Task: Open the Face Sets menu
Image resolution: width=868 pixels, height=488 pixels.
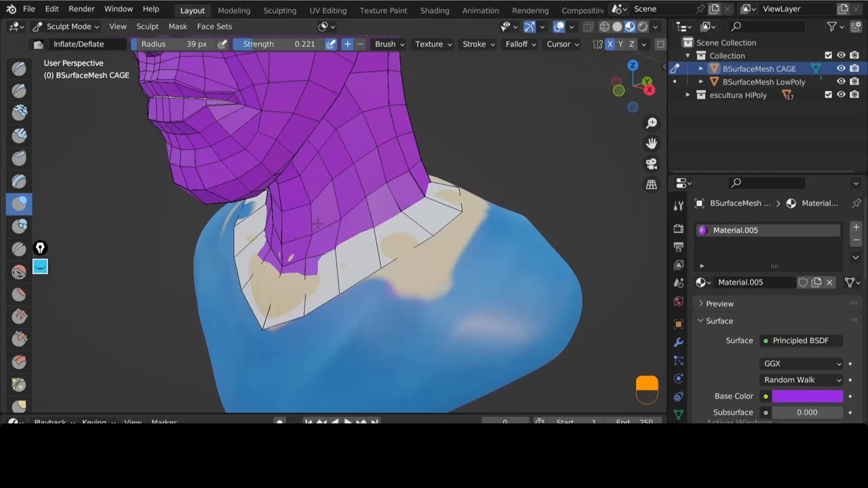Action: (214, 26)
